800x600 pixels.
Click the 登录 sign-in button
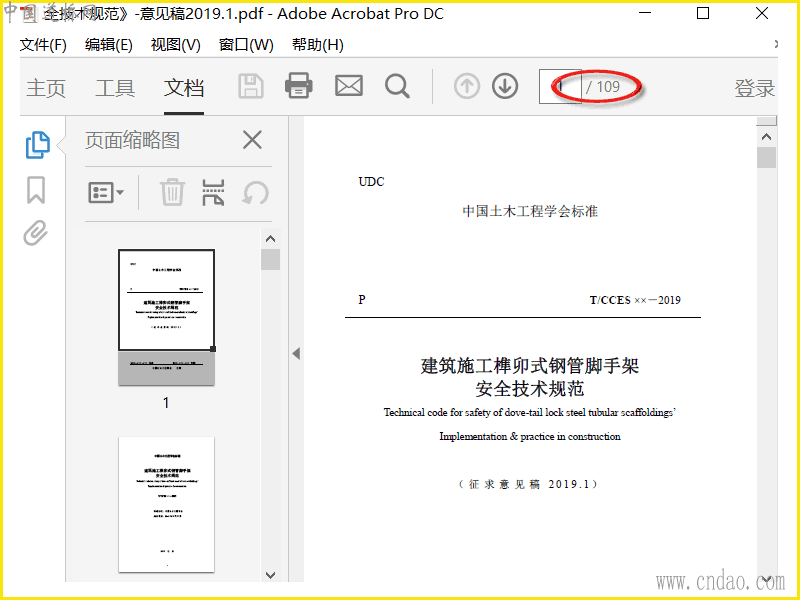(x=755, y=88)
